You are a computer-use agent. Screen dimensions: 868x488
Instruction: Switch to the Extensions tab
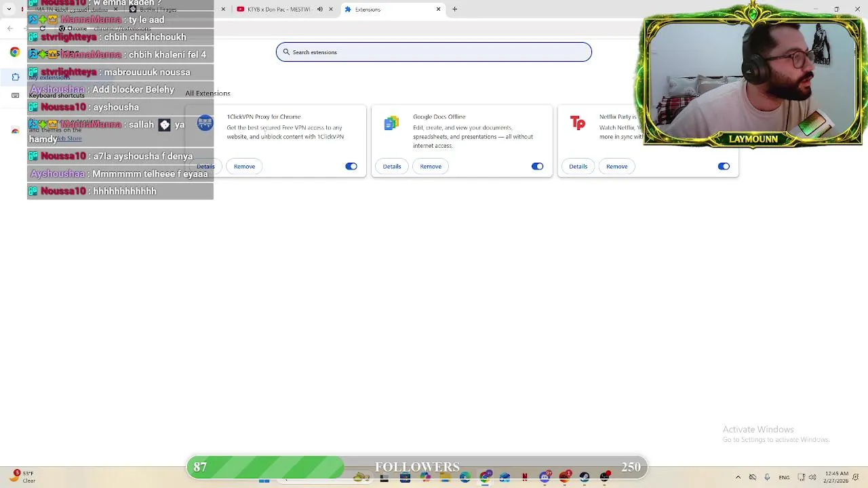tap(392, 9)
